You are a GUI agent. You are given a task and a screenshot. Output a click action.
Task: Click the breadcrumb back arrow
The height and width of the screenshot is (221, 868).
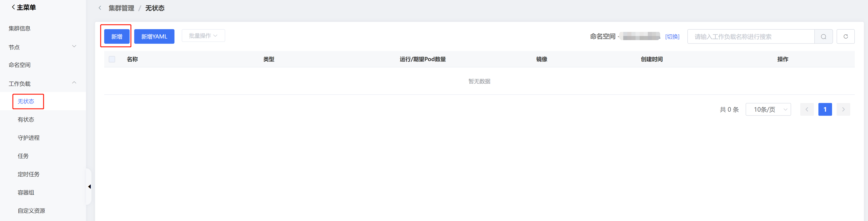(x=100, y=8)
